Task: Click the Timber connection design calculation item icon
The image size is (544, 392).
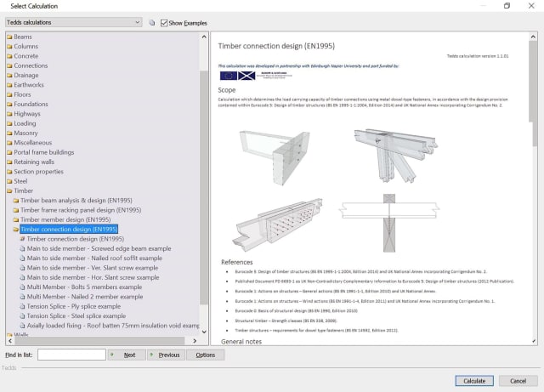Action: click(x=23, y=239)
